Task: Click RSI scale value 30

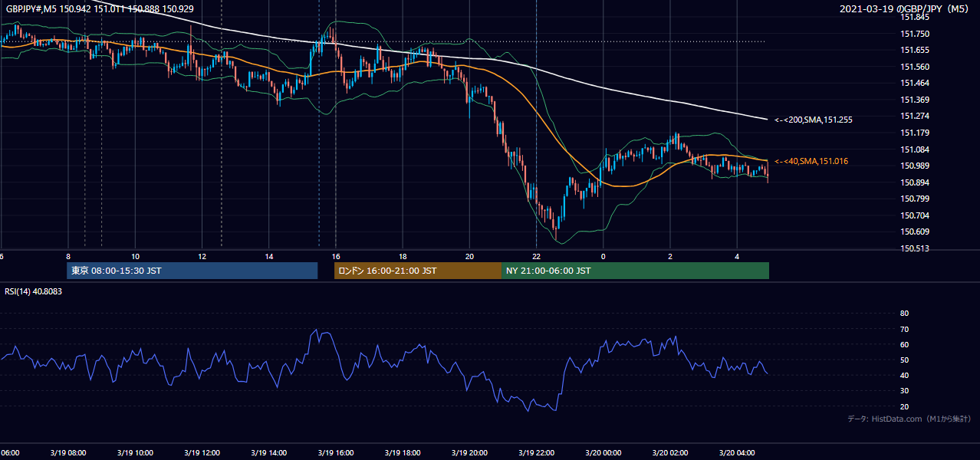Action: (904, 391)
